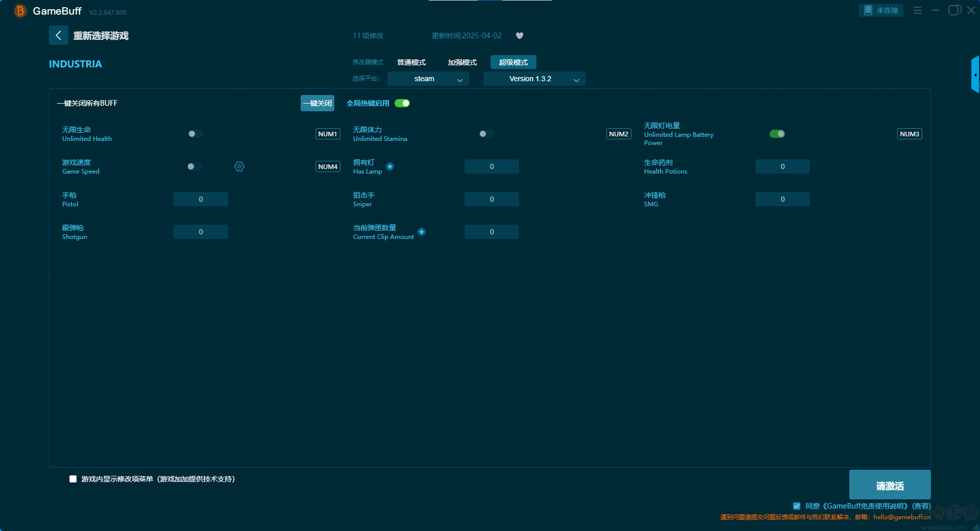Viewport: 980px width, 531px height.
Task: Click the star badge beside Has Lamp
Action: point(390,166)
